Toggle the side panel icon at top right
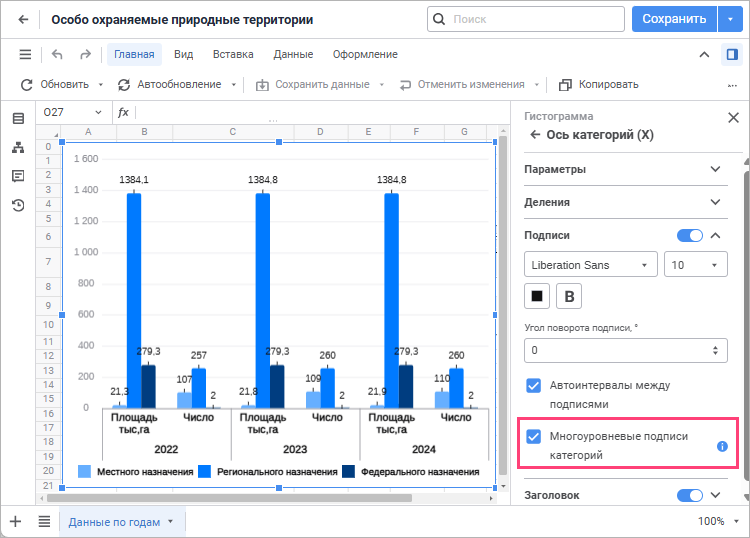This screenshot has width=750, height=538. pyautogui.click(x=730, y=55)
